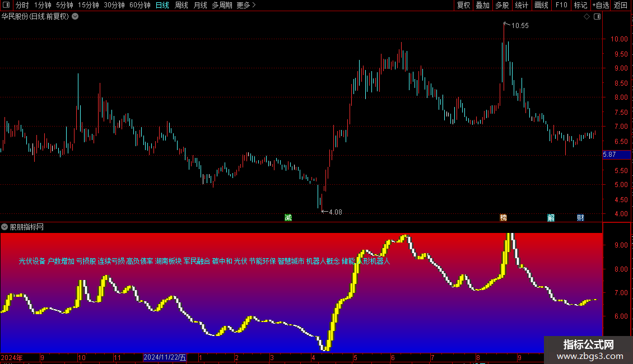Click the 复权 button
The width and height of the screenshot is (633, 364).
463,5
